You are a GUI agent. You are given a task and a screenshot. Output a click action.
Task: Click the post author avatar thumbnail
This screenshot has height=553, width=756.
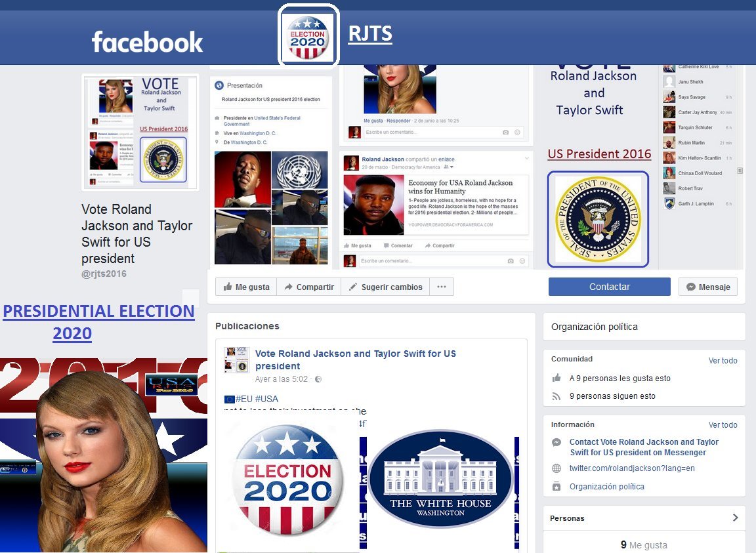tap(236, 359)
